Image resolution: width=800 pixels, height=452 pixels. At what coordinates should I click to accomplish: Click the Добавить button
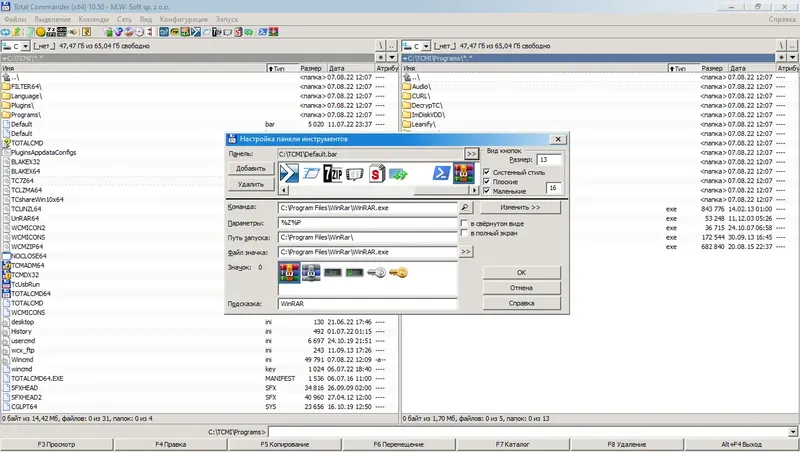pos(251,168)
